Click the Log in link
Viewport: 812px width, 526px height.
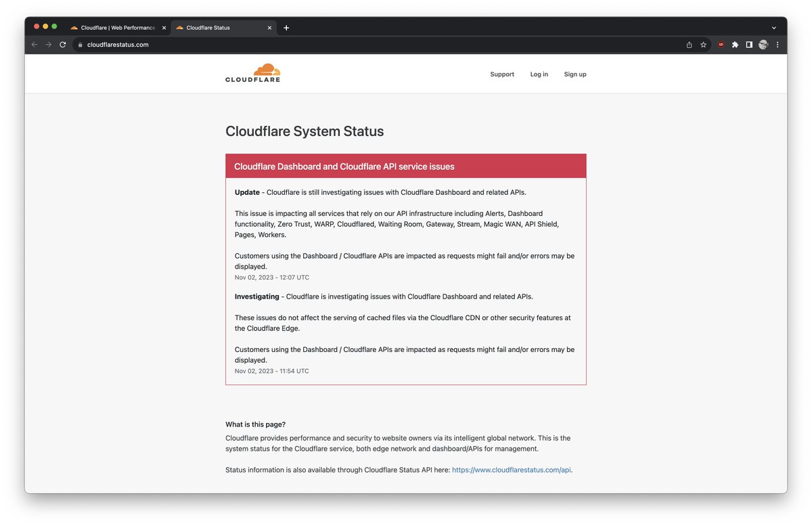[x=539, y=74]
